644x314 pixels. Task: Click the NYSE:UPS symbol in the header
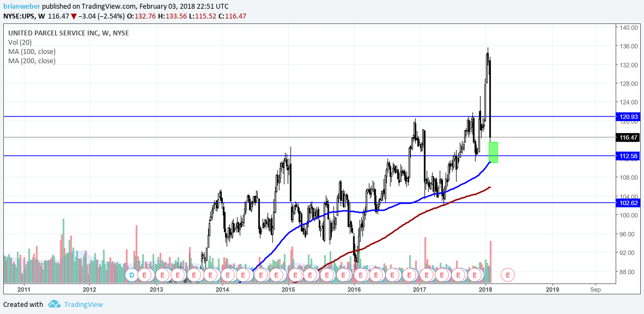pyautogui.click(x=19, y=16)
